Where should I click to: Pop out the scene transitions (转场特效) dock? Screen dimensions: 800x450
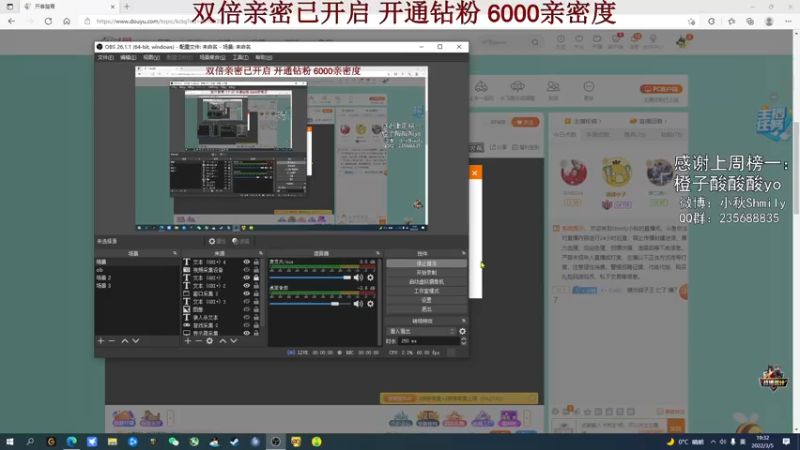(x=464, y=321)
